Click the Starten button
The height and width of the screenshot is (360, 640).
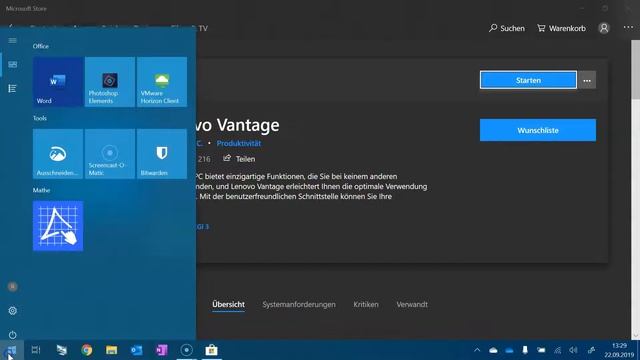(x=528, y=80)
